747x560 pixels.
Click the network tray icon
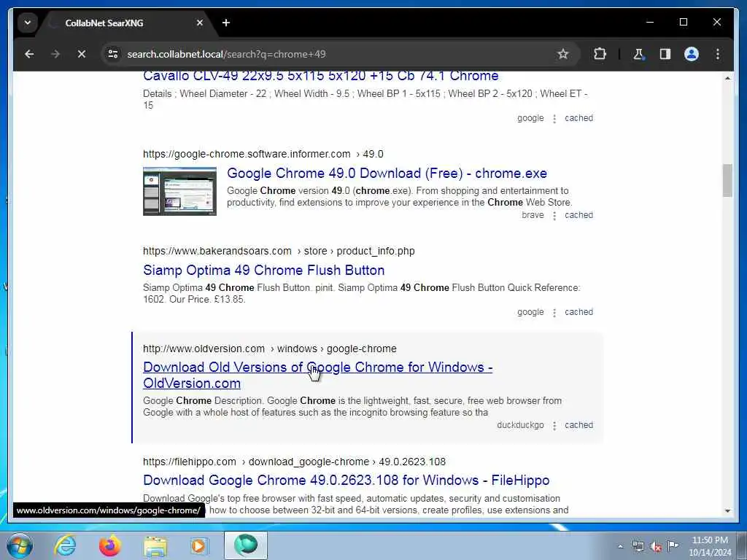point(638,546)
